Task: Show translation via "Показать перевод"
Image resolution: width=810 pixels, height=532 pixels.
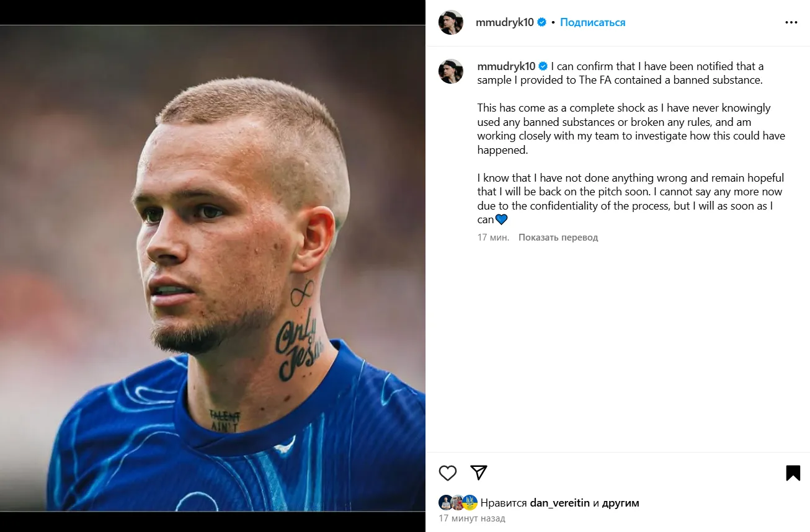Action: tap(558, 237)
